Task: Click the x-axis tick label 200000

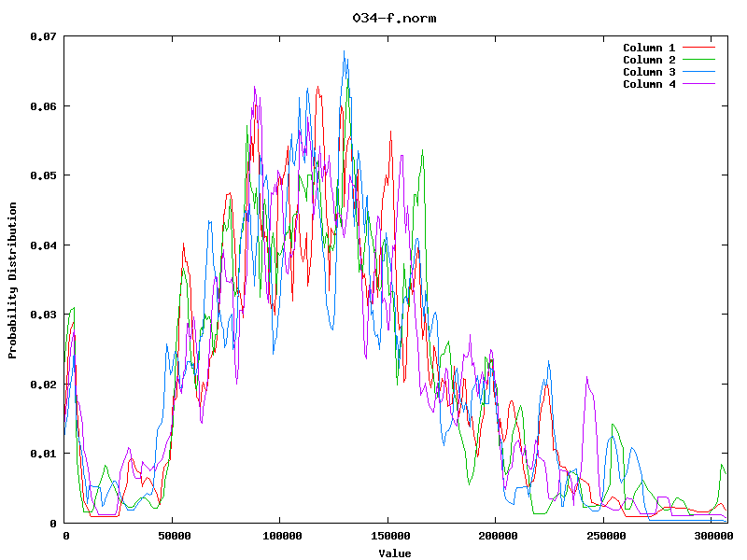Action: point(498,536)
